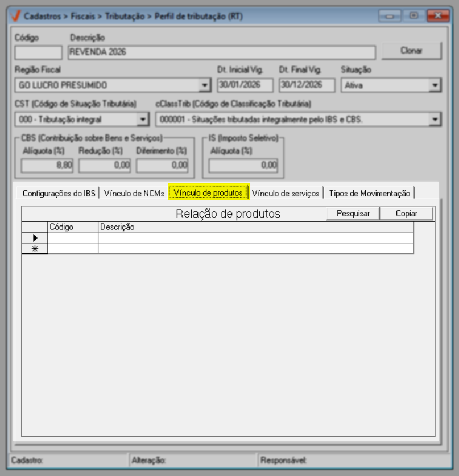Click the Descrição column header in the grid
The height and width of the screenshot is (476, 459).
coord(256,227)
